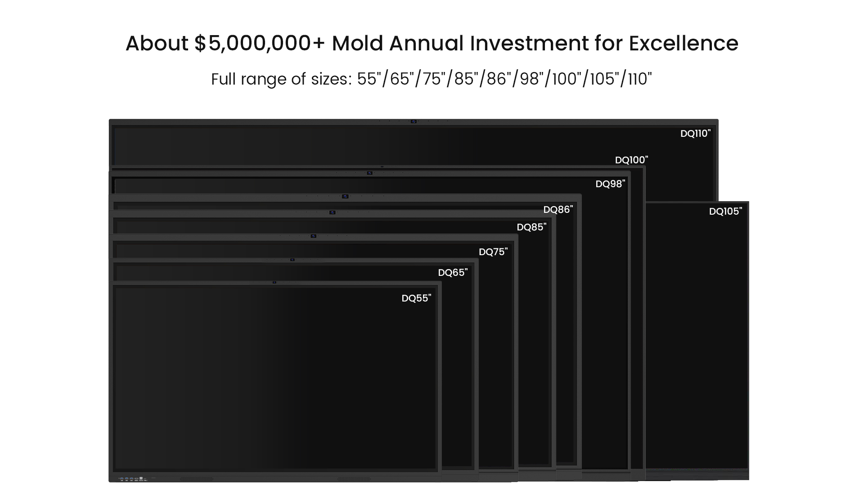
Task: Click the first blue USB port icon
Action: pos(121,478)
